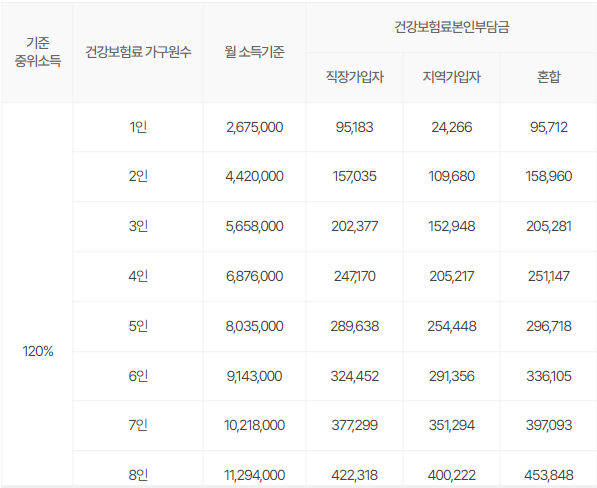The image size is (597, 488).
Task: Click 지역가입자 value 152,948
Action: point(452,226)
